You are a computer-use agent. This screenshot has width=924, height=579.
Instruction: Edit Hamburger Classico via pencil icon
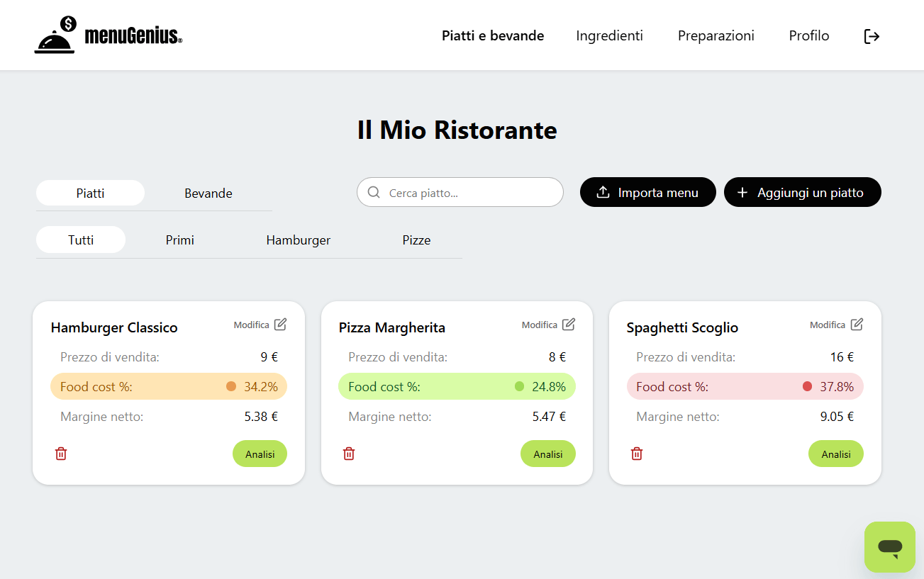(x=281, y=325)
